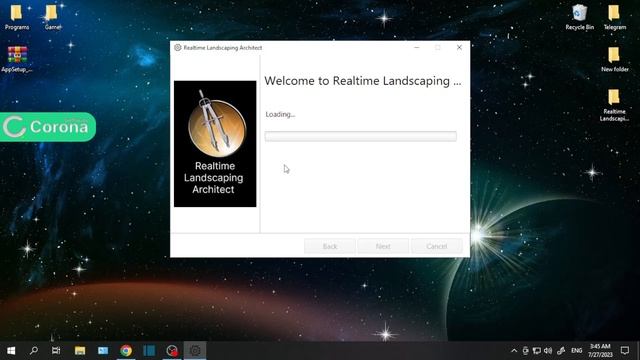Click the ENG language indicator

[x=576, y=351]
